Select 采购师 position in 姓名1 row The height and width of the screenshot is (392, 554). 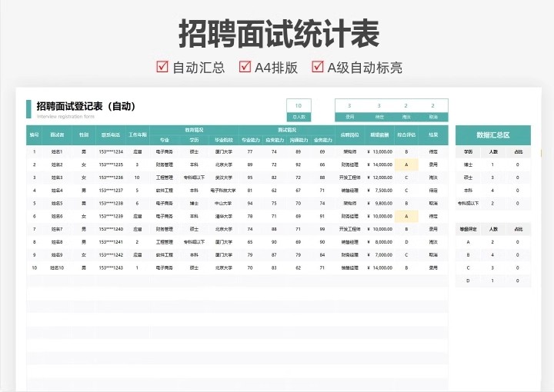pos(350,151)
